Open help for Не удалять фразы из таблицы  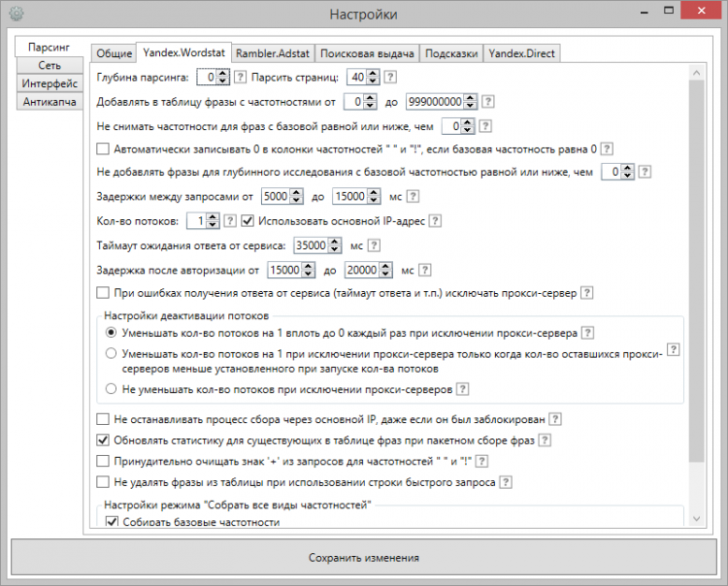click(506, 482)
